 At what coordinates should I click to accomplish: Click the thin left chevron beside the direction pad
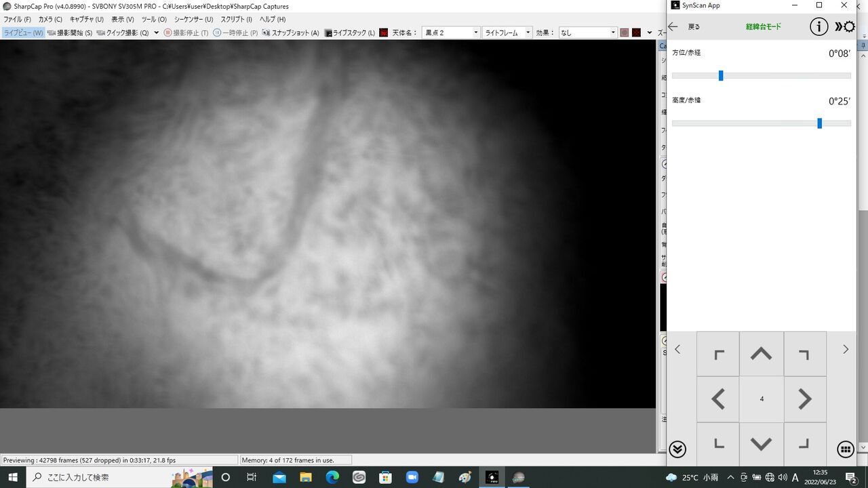[677, 350]
